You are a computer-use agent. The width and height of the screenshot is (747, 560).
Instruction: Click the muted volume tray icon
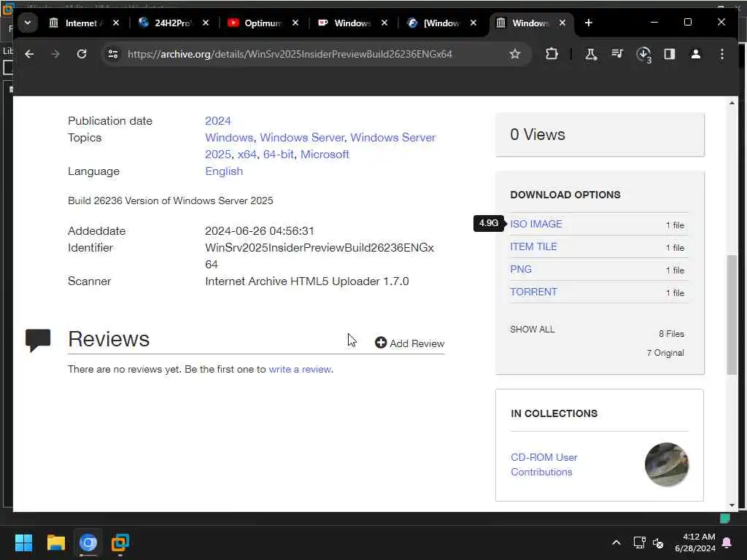[x=659, y=542]
